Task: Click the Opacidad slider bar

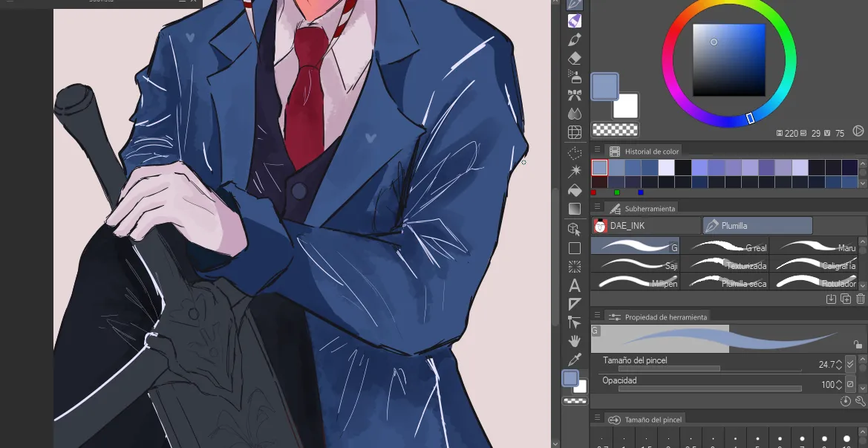Action: [x=710, y=389]
